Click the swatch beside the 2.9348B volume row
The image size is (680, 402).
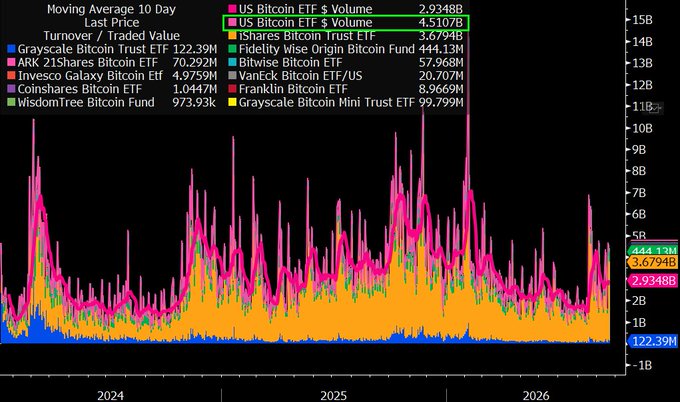[x=232, y=9]
